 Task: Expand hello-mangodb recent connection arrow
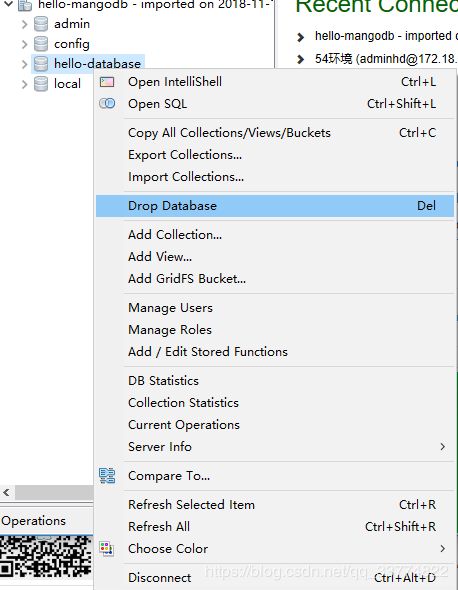click(x=300, y=37)
